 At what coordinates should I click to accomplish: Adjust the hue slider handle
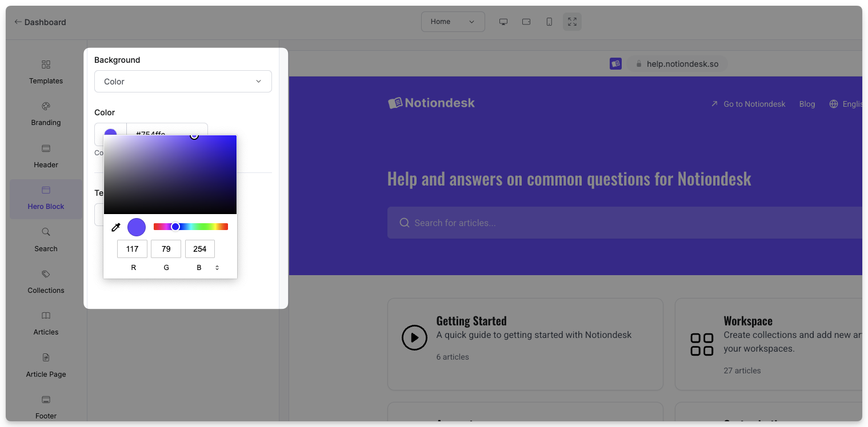tap(175, 227)
